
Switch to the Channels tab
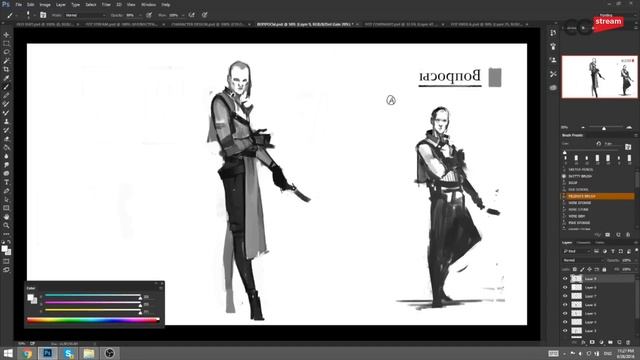tap(584, 242)
